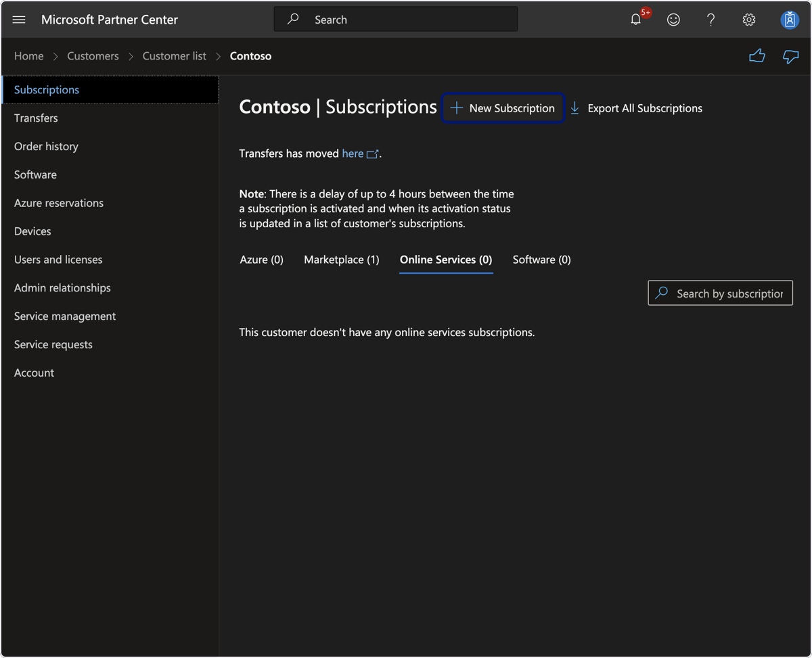Open Azure reservations in the sidebar

click(x=59, y=203)
